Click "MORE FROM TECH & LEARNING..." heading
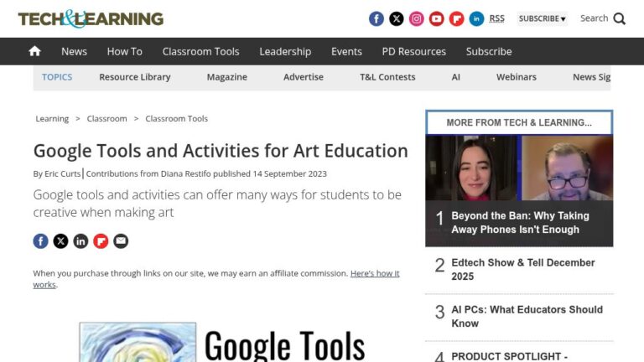The image size is (644, 362). coord(519,122)
